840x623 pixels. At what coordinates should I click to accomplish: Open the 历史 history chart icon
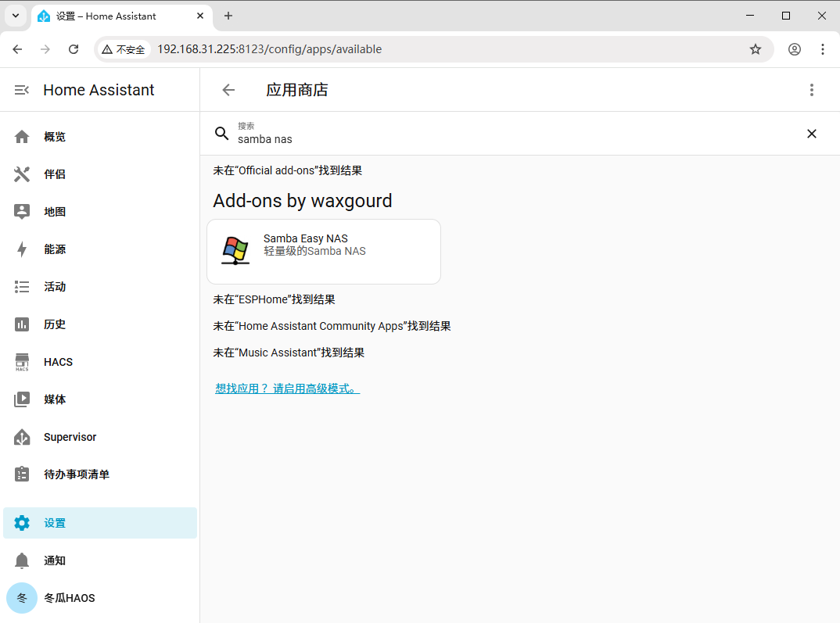click(22, 324)
